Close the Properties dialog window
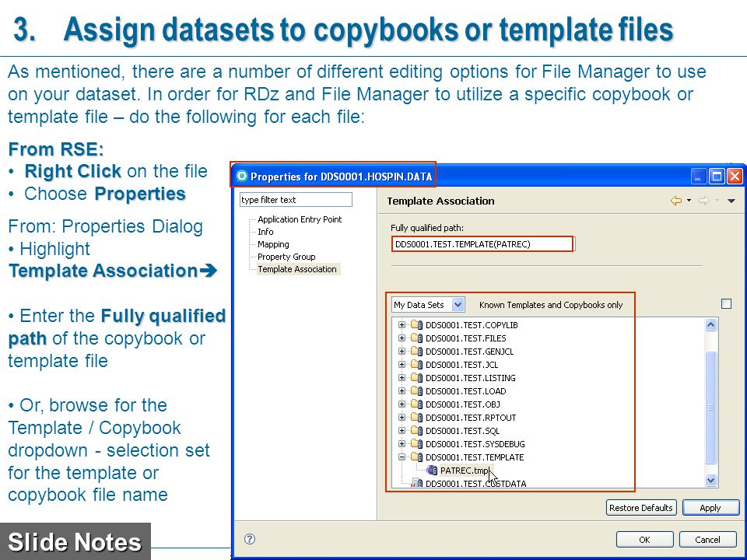747x560 pixels. coord(735,177)
